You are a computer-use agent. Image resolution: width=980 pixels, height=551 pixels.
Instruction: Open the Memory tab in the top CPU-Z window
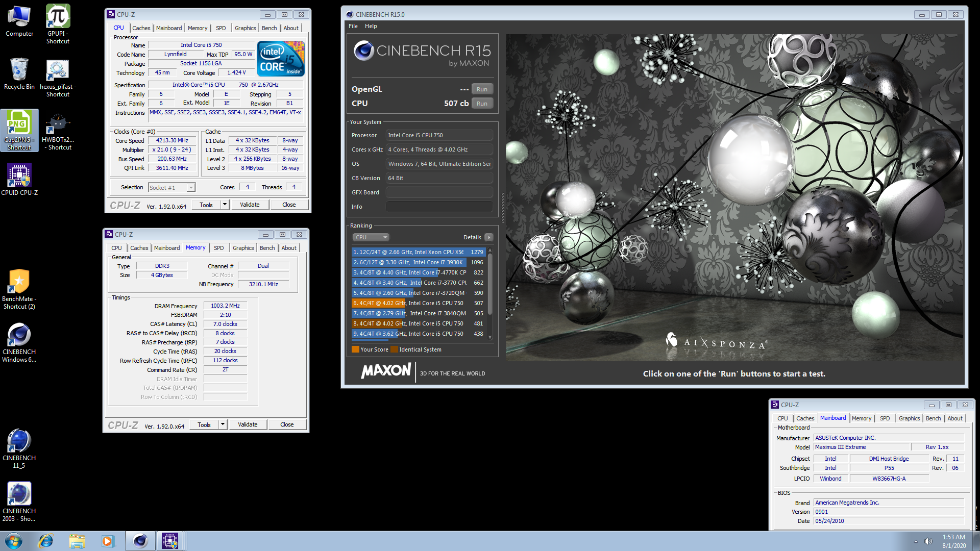coord(198,28)
